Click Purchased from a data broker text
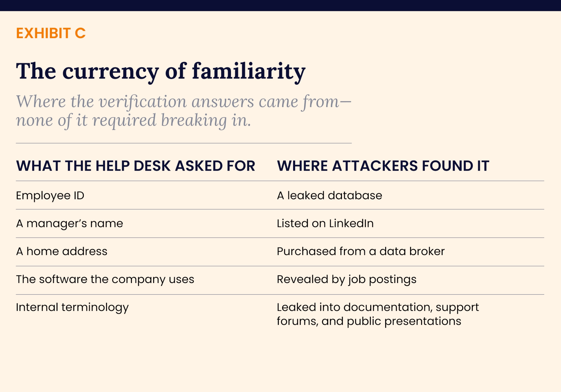This screenshot has width=561, height=392. pyautogui.click(x=361, y=251)
